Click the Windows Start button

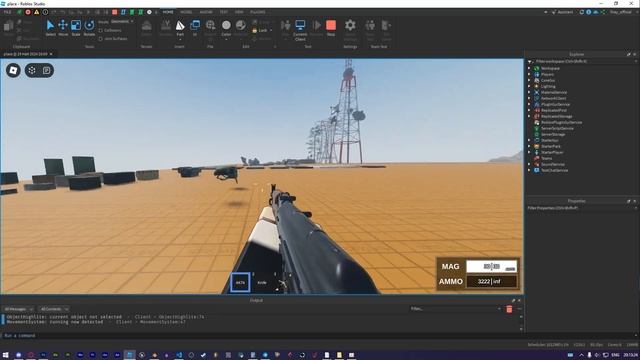pos(6,355)
